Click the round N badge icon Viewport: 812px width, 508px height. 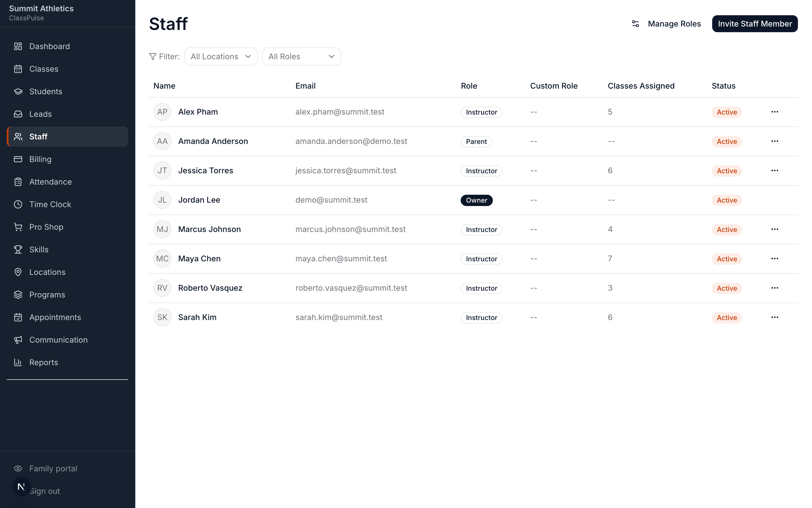coord(21,487)
